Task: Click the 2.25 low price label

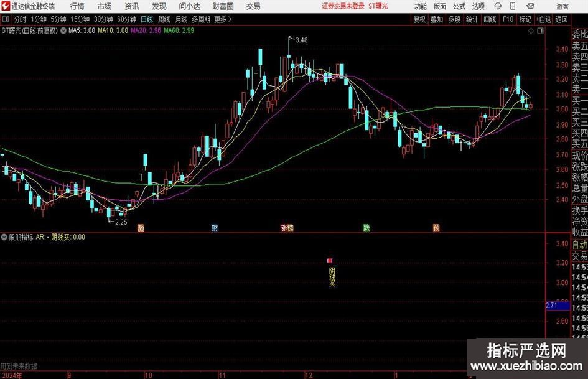Action: [121, 222]
